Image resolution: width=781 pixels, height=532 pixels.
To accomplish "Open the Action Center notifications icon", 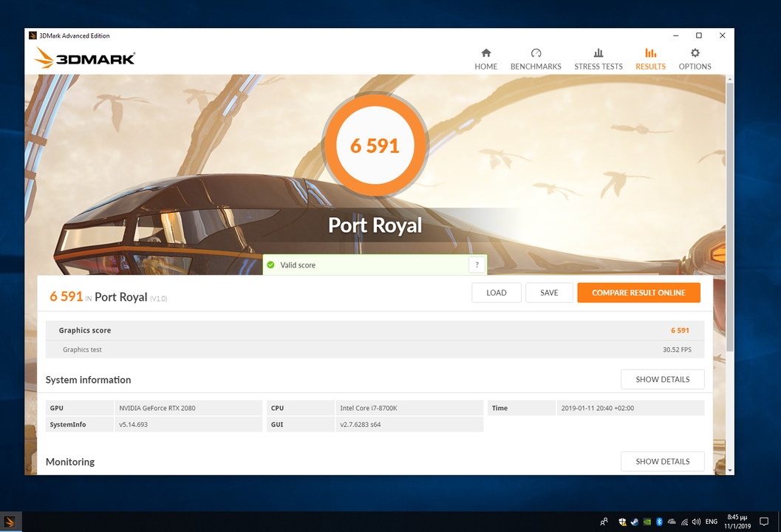I will pyautogui.click(x=763, y=522).
